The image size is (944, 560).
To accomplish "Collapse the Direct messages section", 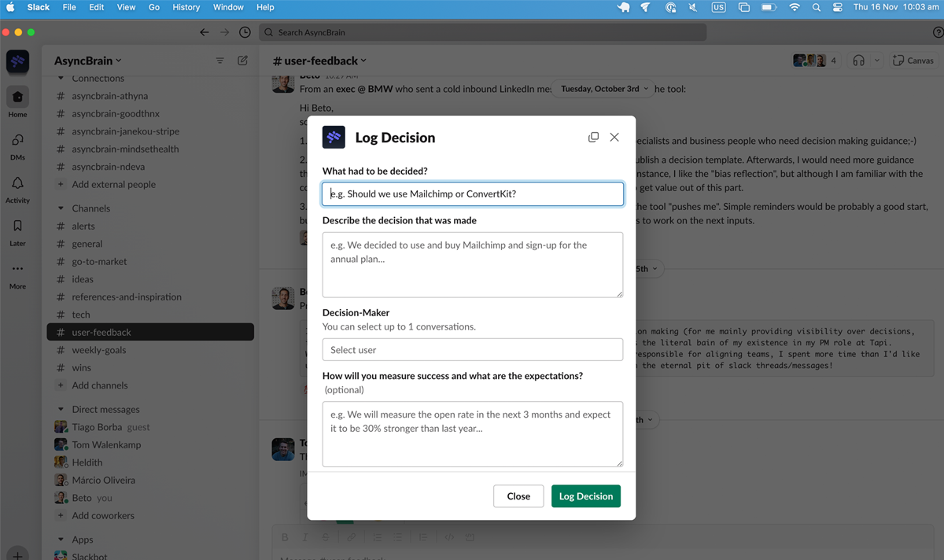I will point(61,409).
